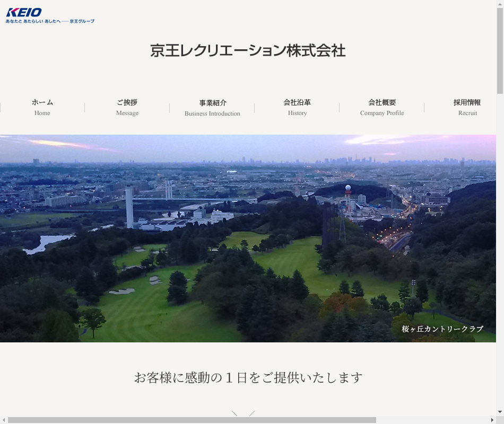Open the ご挨拶 Message page

(x=127, y=107)
